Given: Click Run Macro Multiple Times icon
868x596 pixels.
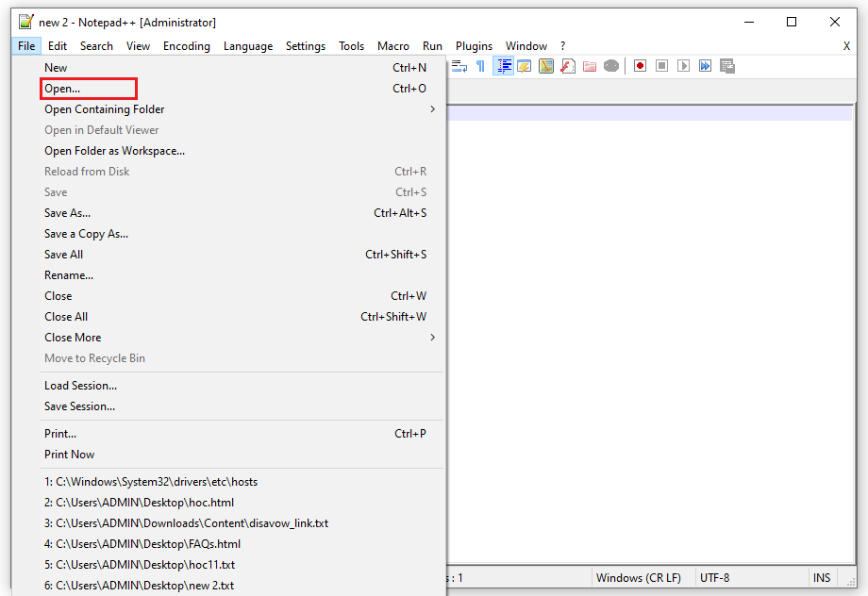Looking at the screenshot, I should pyautogui.click(x=705, y=66).
